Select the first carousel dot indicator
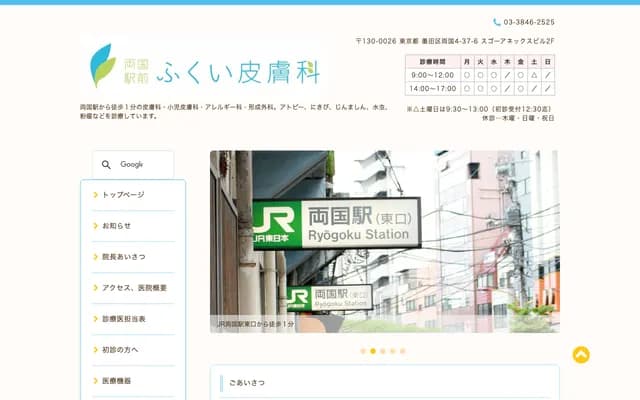This screenshot has width=640, height=400. (362, 351)
